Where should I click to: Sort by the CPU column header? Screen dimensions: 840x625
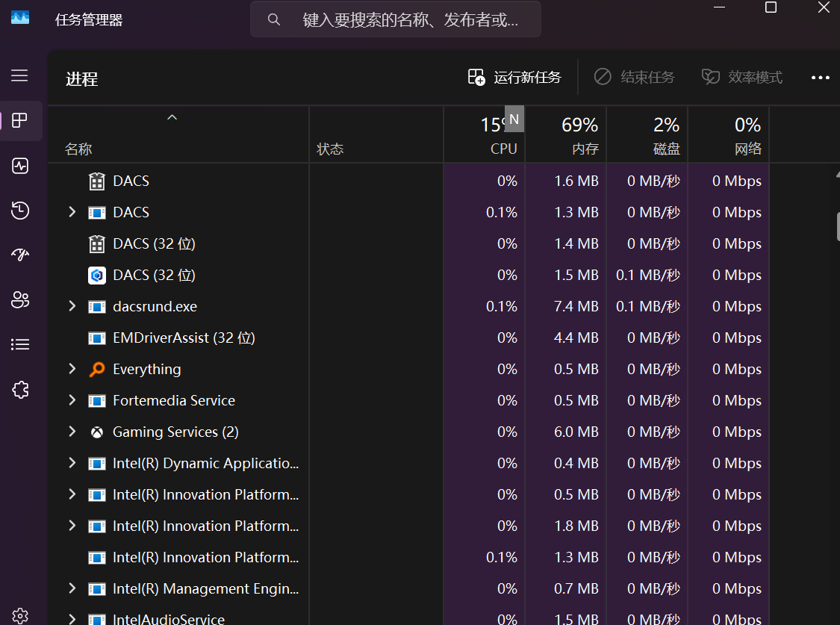pos(485,134)
